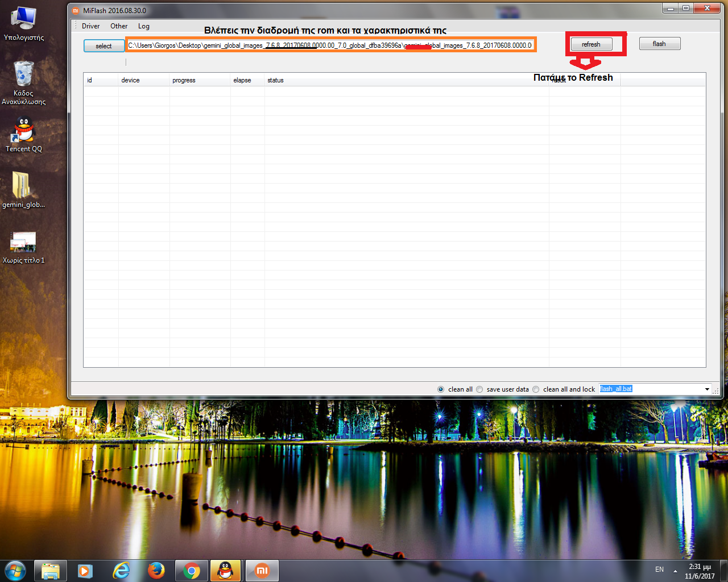This screenshot has height=582, width=728.
Task: Maximize the MiFlash window
Action: [686, 9]
